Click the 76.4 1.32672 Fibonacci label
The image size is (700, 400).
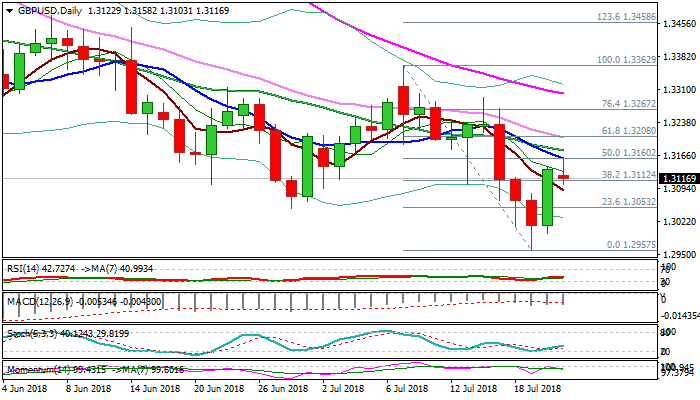pos(629,104)
